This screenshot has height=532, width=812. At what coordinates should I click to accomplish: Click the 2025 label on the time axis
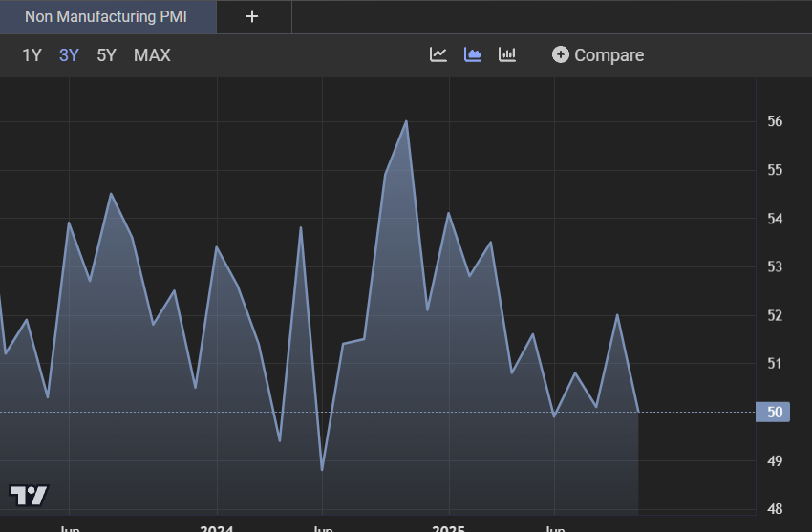[x=448, y=526]
